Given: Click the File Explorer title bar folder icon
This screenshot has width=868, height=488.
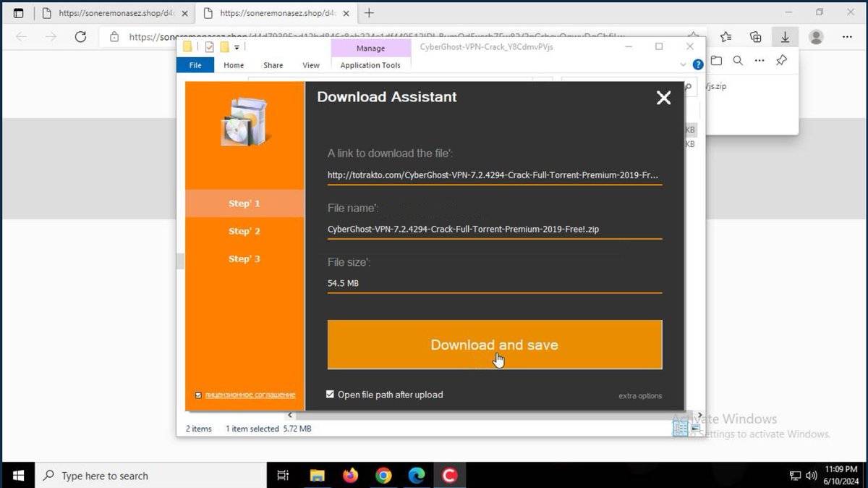Looking at the screenshot, I should [188, 47].
